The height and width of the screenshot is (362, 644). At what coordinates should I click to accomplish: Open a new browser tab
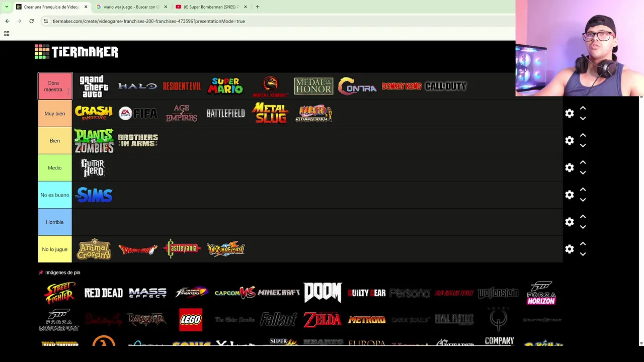click(x=257, y=7)
